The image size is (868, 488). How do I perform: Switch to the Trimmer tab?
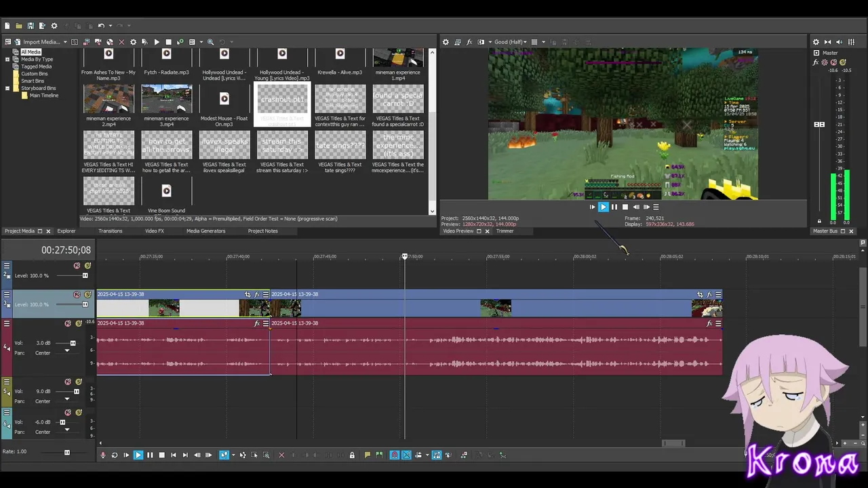[505, 231]
